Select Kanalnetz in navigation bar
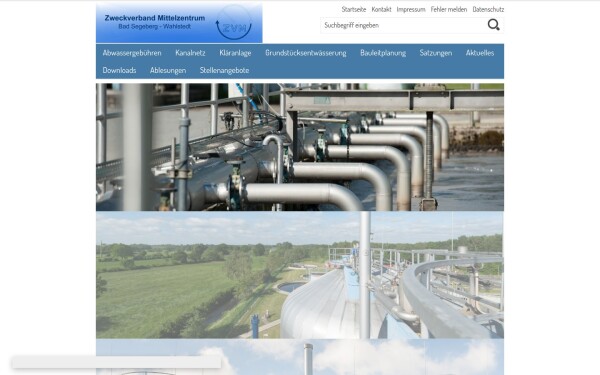Viewport: 600px width, 375px height. 190,53
